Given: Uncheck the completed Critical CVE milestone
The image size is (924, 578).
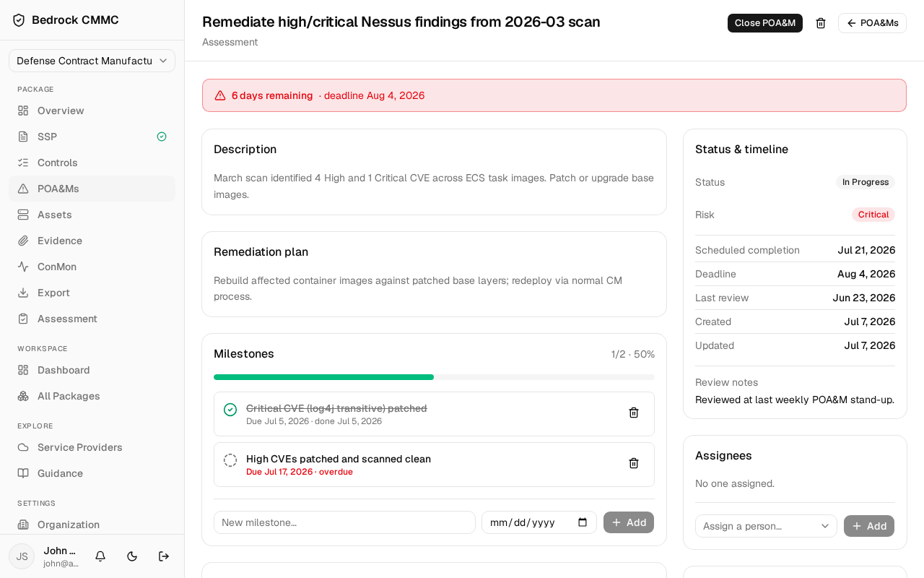Looking at the screenshot, I should coord(230,410).
